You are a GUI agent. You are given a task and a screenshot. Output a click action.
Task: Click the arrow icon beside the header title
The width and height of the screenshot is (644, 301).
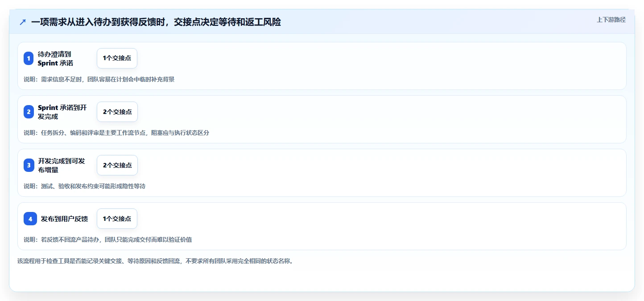[23, 22]
